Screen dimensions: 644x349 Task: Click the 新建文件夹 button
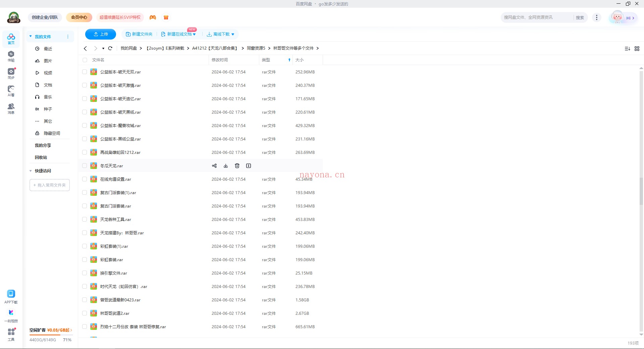[139, 34]
